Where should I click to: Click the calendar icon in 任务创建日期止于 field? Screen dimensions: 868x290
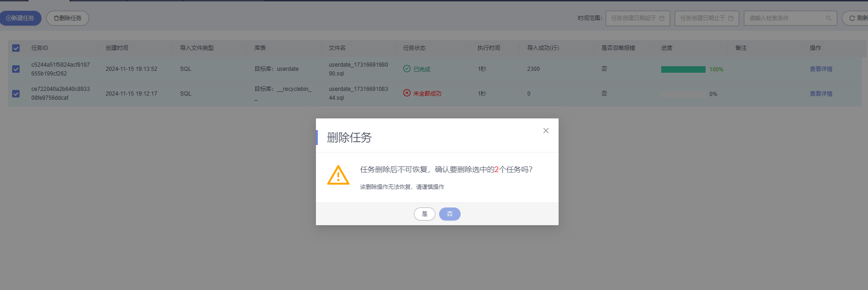click(x=731, y=18)
